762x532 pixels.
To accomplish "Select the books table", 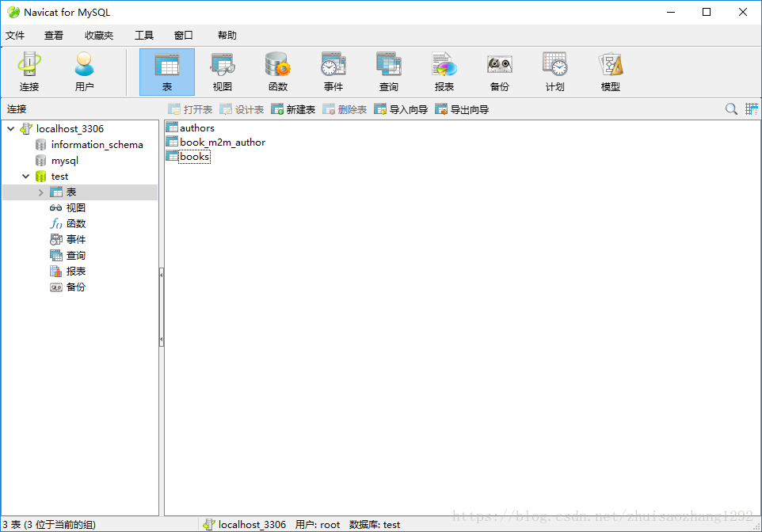I will [194, 157].
